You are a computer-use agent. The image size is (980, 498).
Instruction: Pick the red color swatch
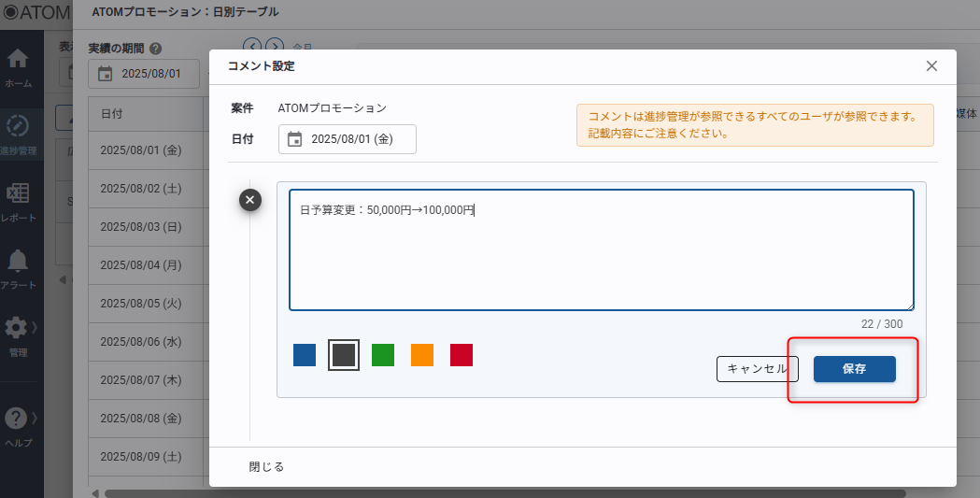(x=462, y=355)
